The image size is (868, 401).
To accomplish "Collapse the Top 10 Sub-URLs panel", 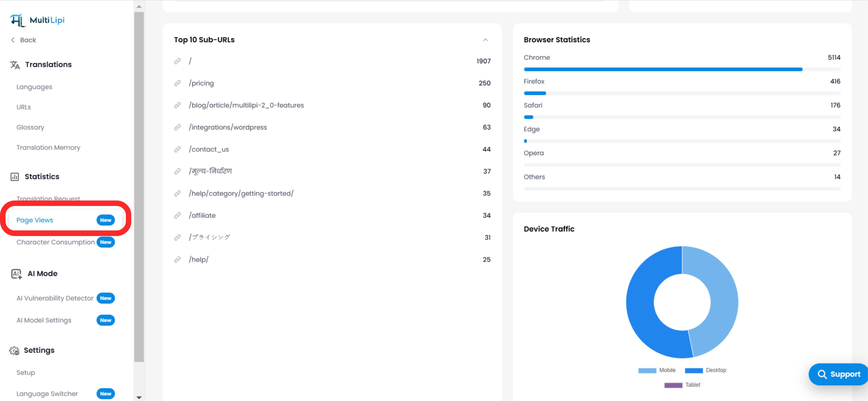I will pos(485,40).
